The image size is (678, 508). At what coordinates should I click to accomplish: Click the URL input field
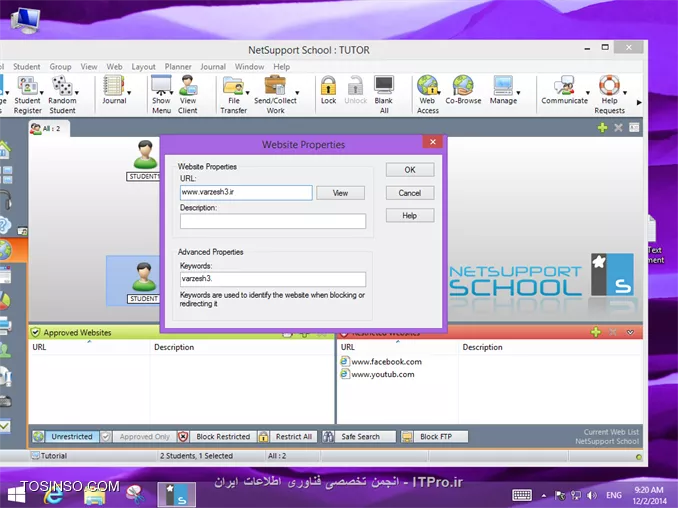[246, 193]
